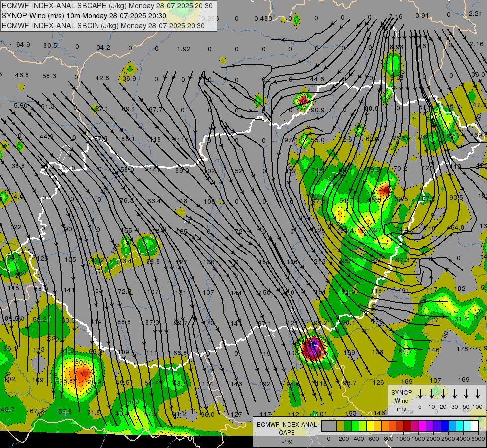The height and width of the screenshot is (448, 487).
Task: Click the map value 58.3
Action: point(49,76)
